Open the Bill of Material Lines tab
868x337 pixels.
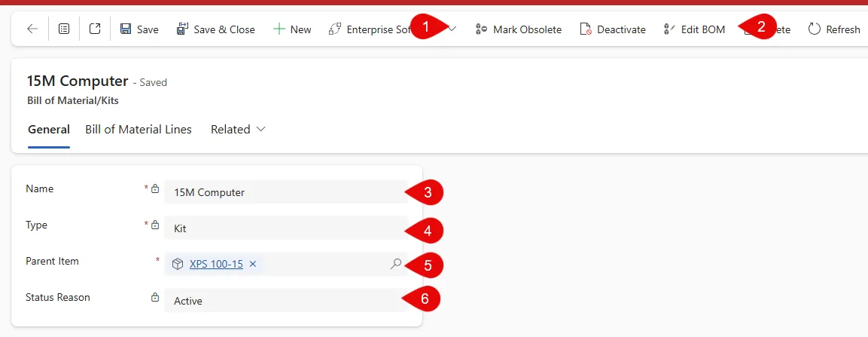[x=139, y=130]
